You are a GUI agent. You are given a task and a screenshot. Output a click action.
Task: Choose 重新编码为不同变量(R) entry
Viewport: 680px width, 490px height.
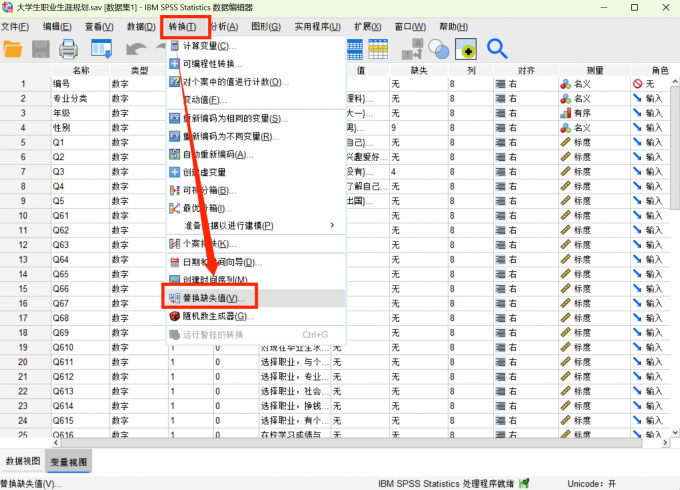tap(256, 137)
